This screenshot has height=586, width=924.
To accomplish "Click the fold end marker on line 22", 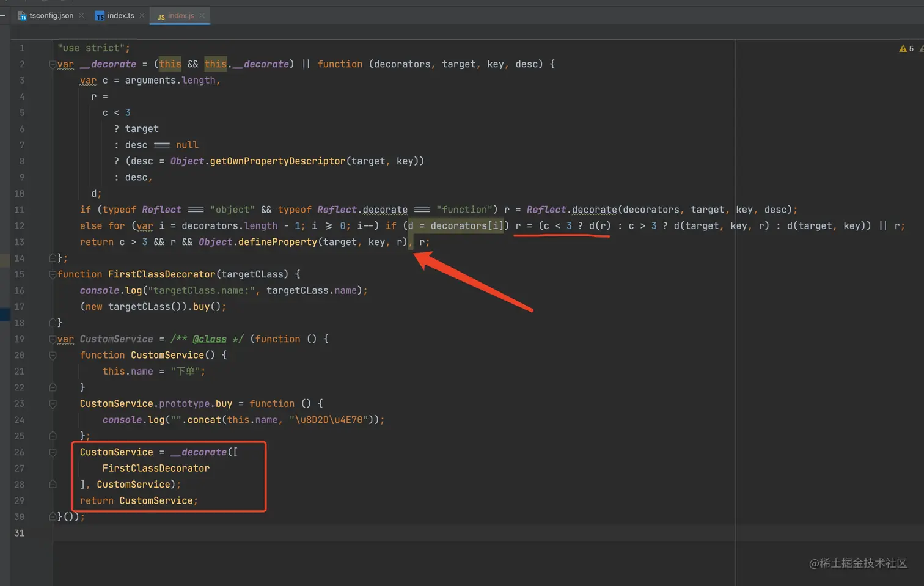I will click(53, 387).
